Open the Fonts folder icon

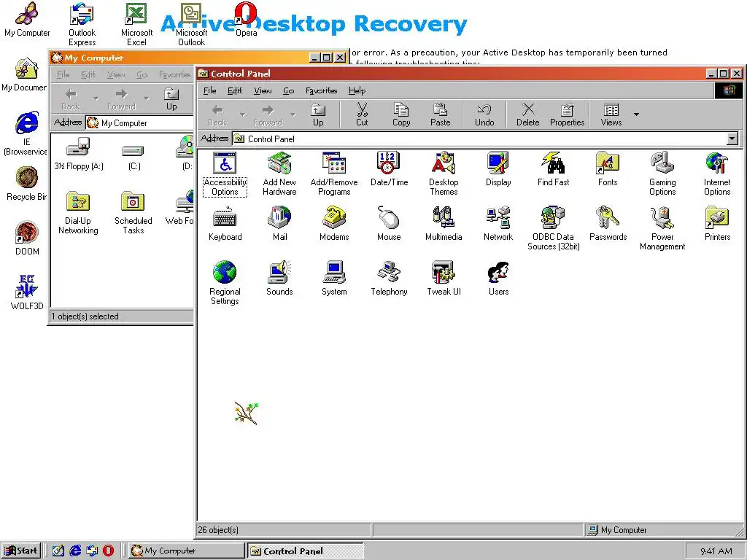point(608,169)
